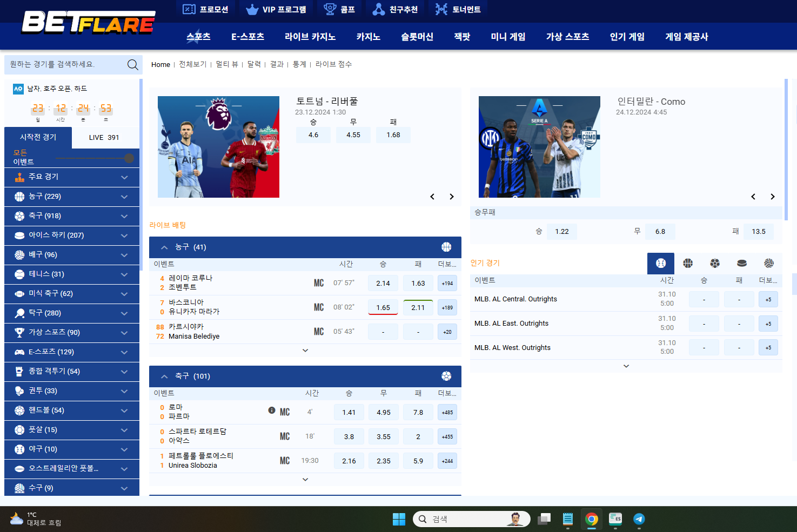797x532 pixels.
Task: Click the tennis ball icon next to 테니스 (31)
Action: 19,274
